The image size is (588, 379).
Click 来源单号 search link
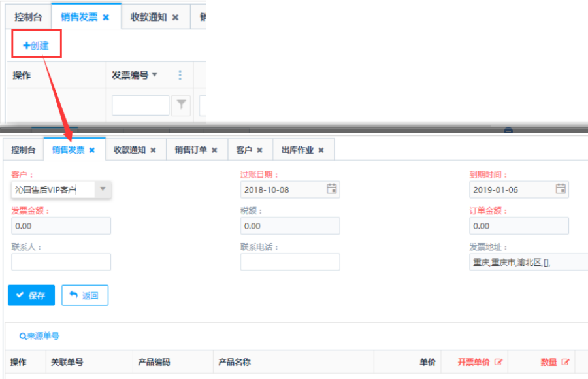click(39, 336)
